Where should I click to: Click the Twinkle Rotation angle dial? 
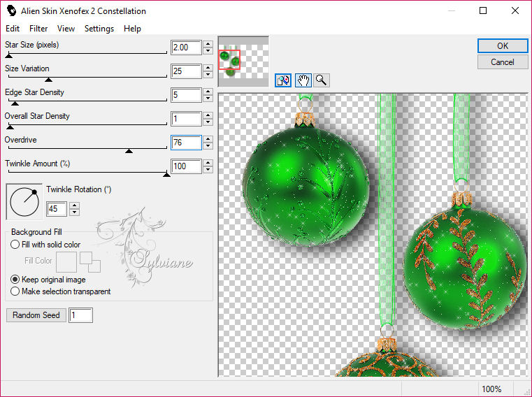(24, 201)
